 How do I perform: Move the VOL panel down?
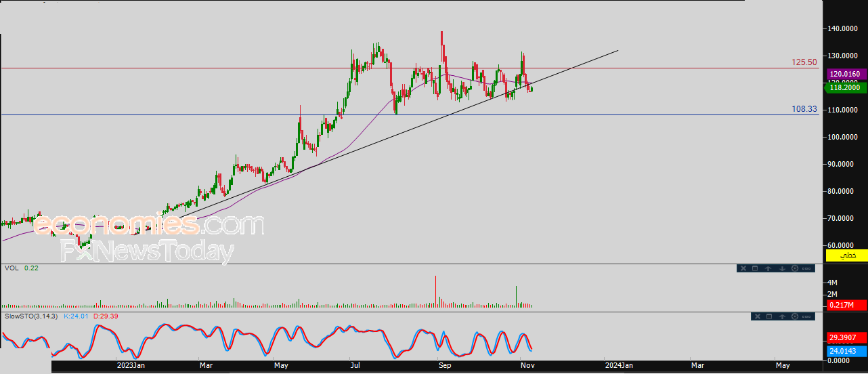tap(782, 268)
